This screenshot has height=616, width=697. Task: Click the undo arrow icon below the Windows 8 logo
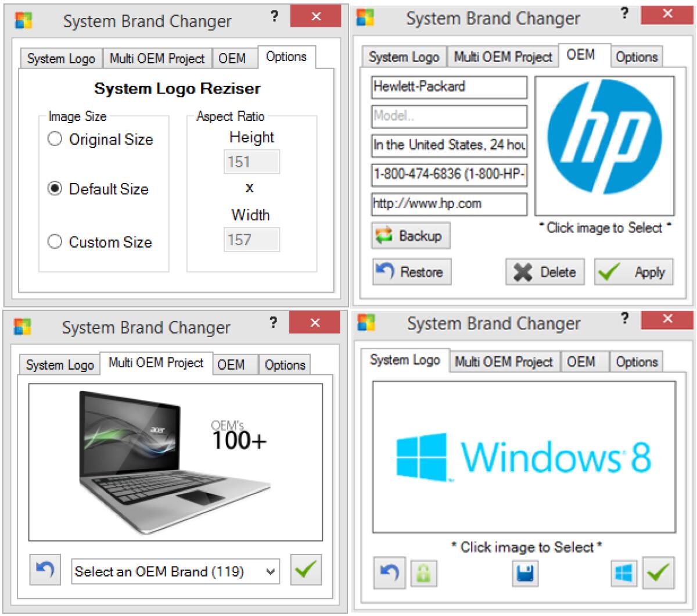coord(389,573)
